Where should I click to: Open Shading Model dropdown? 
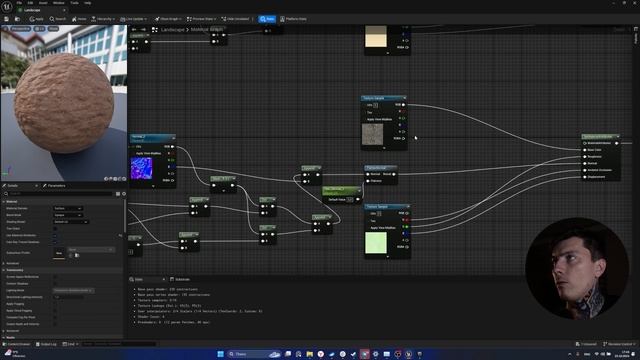point(71,222)
